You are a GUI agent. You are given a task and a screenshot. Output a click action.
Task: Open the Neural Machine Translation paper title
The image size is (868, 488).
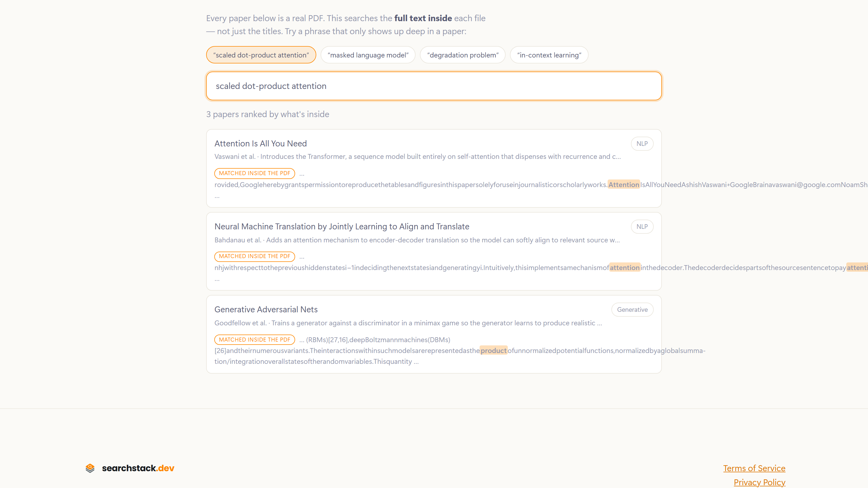[342, 226]
